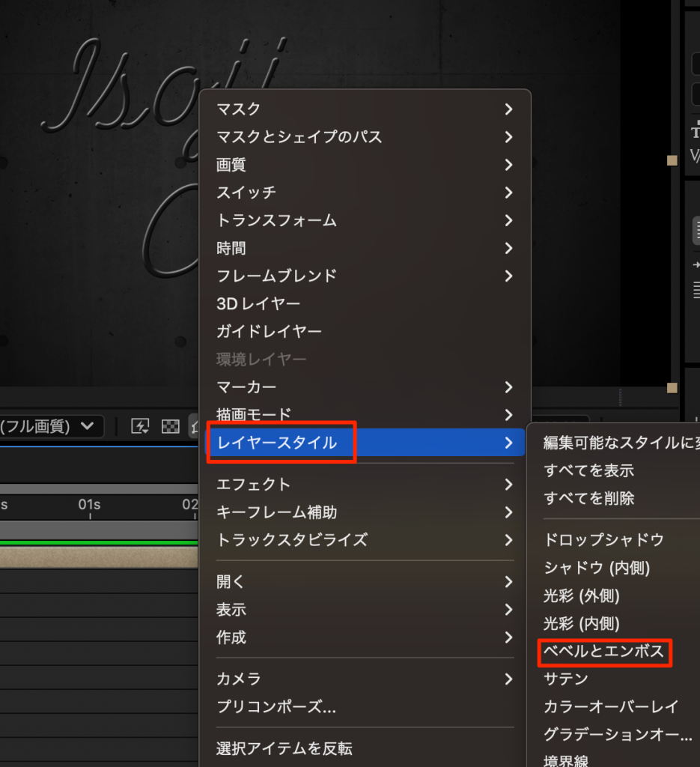The image size is (700, 767).
Task: Select ベベルとエンボス layer style
Action: coord(603,652)
